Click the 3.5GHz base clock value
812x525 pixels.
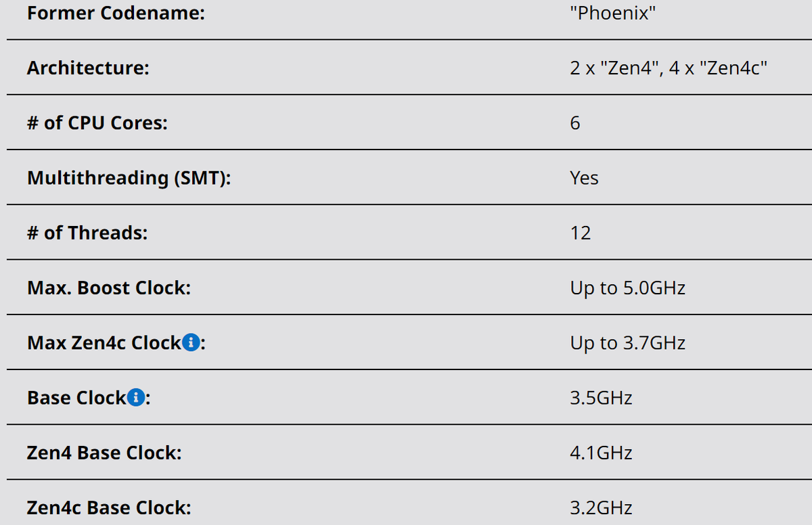(x=602, y=398)
